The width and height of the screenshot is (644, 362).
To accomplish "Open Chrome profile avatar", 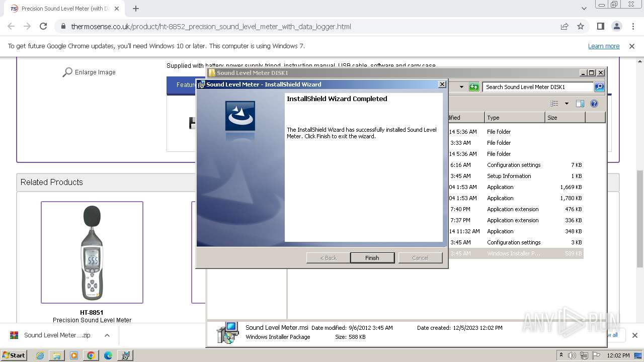I will (616, 26).
